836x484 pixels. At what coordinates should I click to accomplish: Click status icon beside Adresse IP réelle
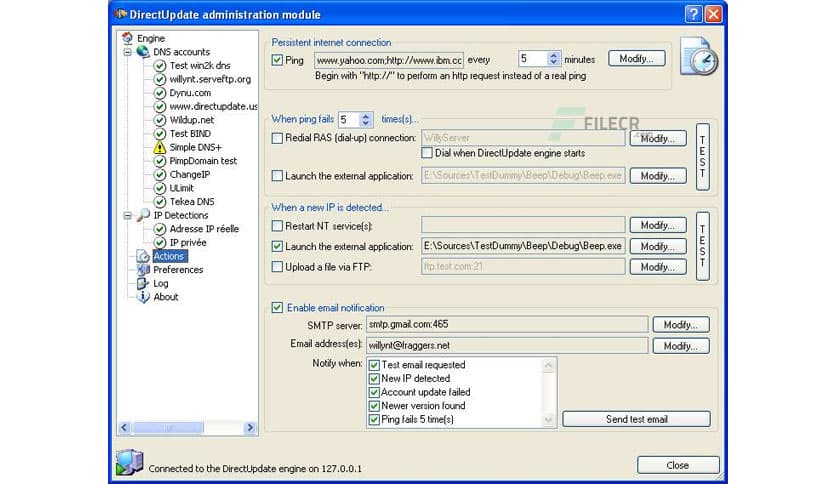(x=159, y=229)
